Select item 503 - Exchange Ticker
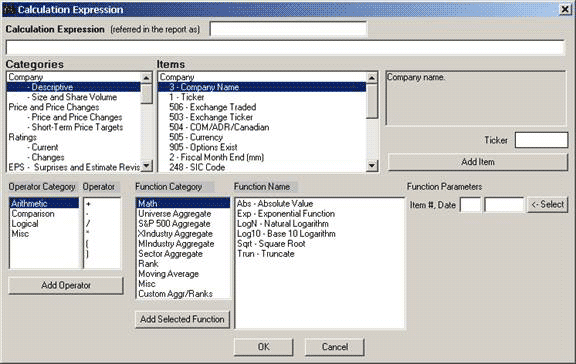The width and height of the screenshot is (576, 364). click(262, 117)
